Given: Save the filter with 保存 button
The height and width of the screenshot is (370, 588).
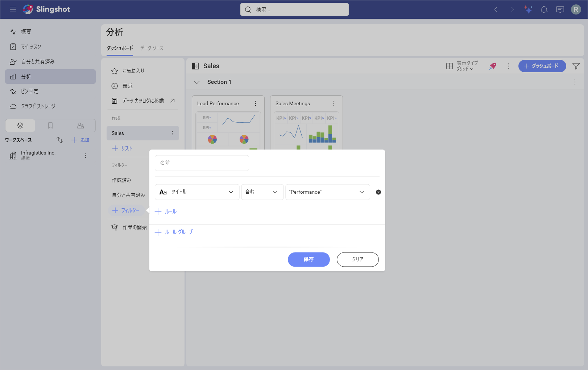Looking at the screenshot, I should coord(309,259).
